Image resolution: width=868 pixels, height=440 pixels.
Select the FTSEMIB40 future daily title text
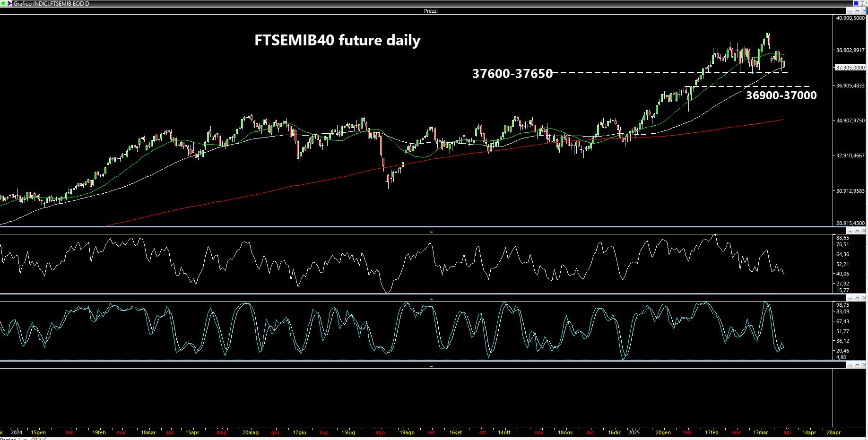tap(337, 40)
